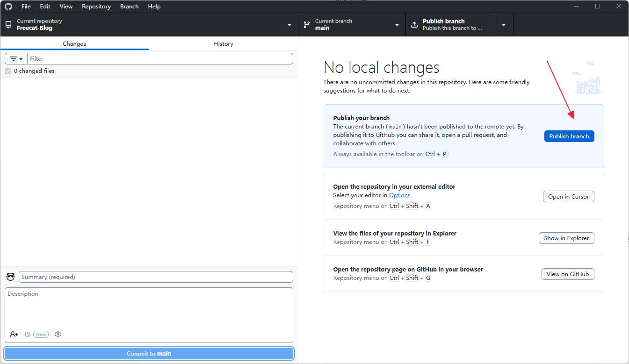Screen dimensions: 629x364
Task: Click the Commit to main button
Action: (x=149, y=354)
